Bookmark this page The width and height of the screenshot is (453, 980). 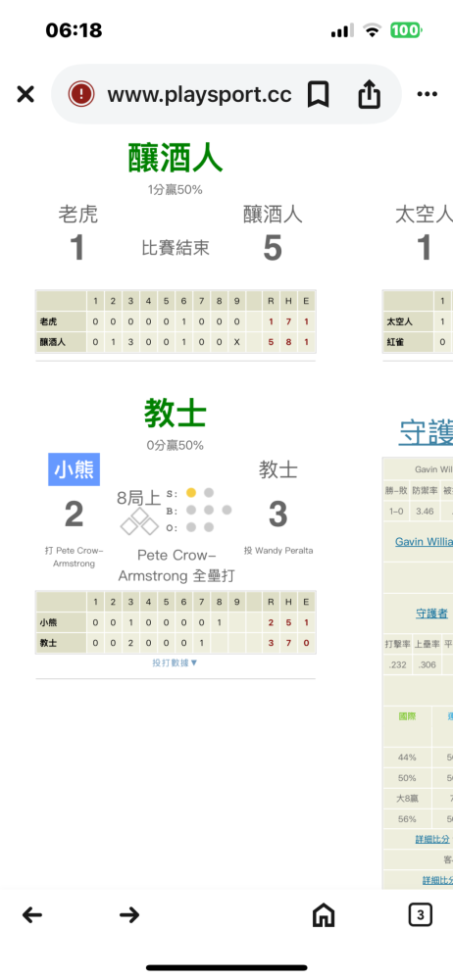[318, 94]
